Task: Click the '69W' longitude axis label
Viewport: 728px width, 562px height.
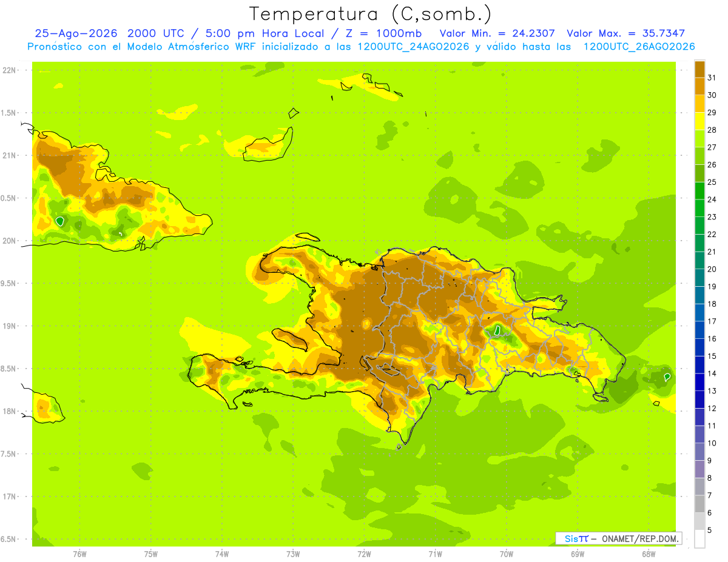Action: click(x=578, y=554)
